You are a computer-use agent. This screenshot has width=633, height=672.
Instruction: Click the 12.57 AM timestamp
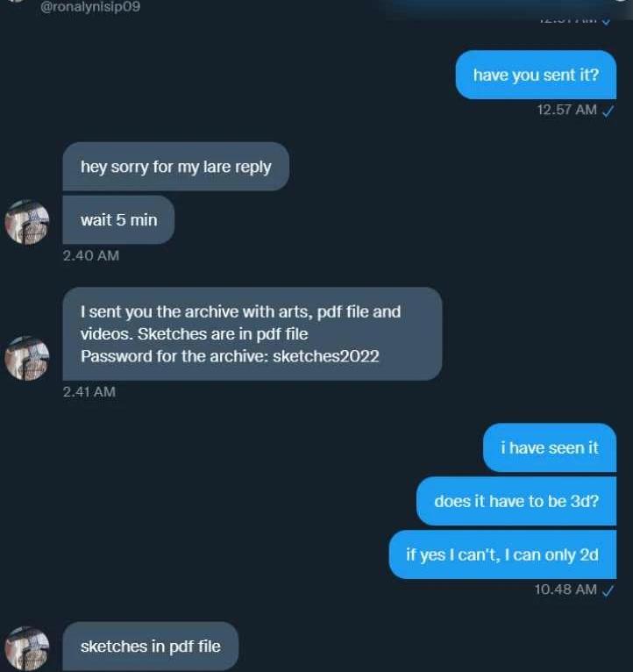tap(566, 110)
